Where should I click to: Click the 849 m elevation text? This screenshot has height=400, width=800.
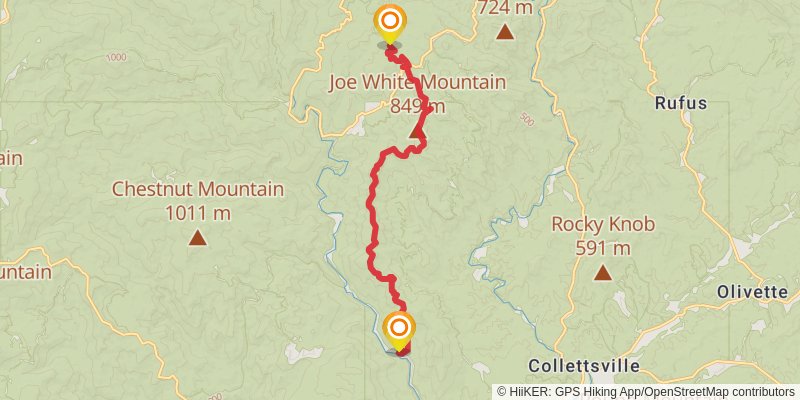417,106
